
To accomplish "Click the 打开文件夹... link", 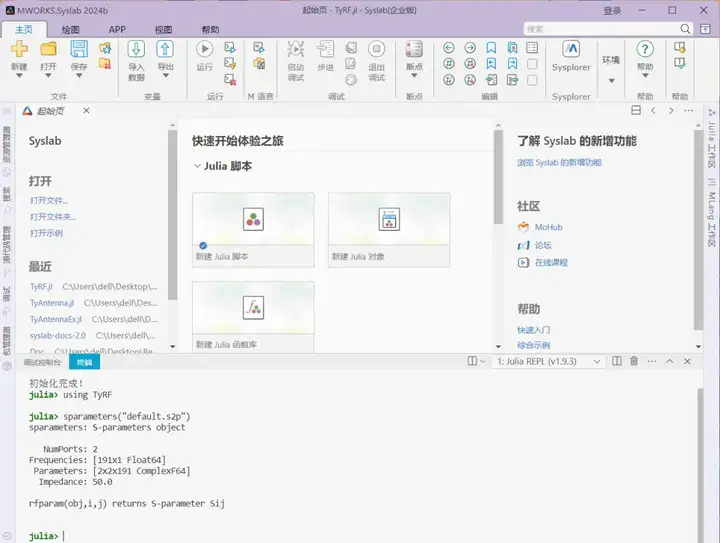I will 53,217.
